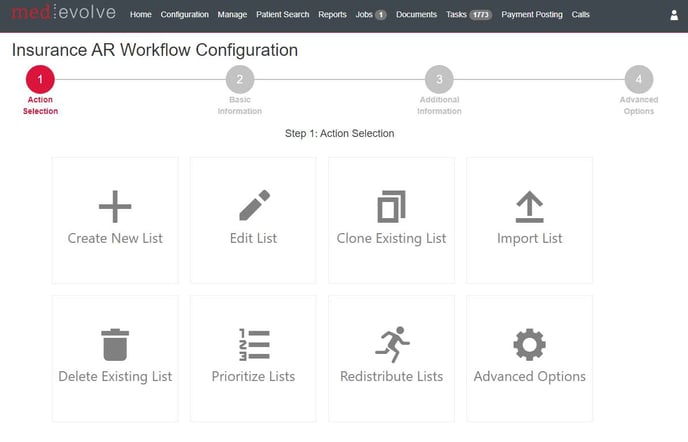Open the gear Advanced Options icon
Viewport: 688px width, 442px height.
click(529, 344)
